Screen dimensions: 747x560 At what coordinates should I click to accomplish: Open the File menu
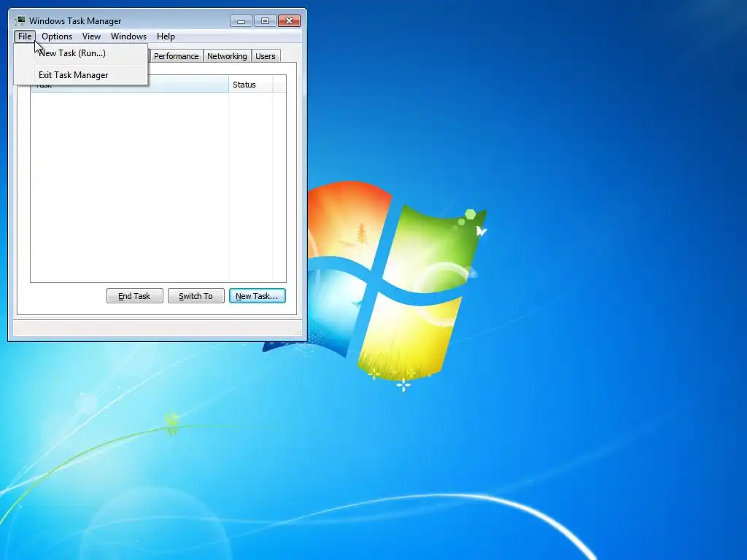(x=25, y=36)
